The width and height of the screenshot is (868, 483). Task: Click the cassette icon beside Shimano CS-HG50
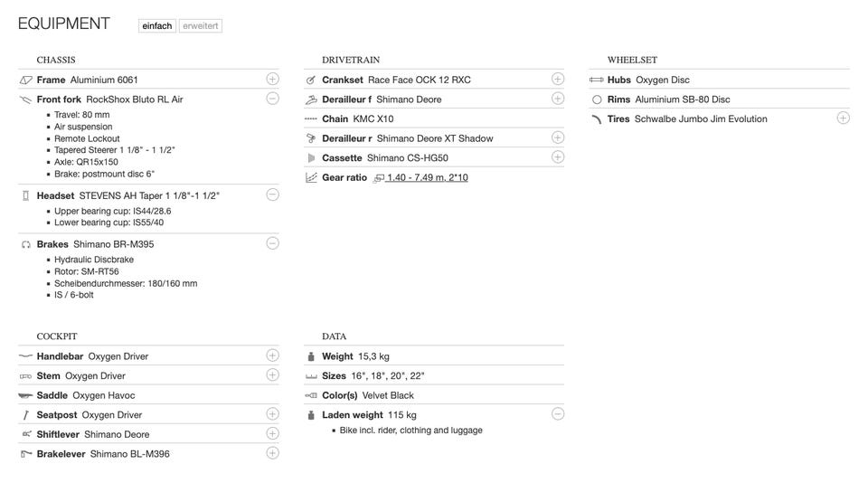pos(311,158)
